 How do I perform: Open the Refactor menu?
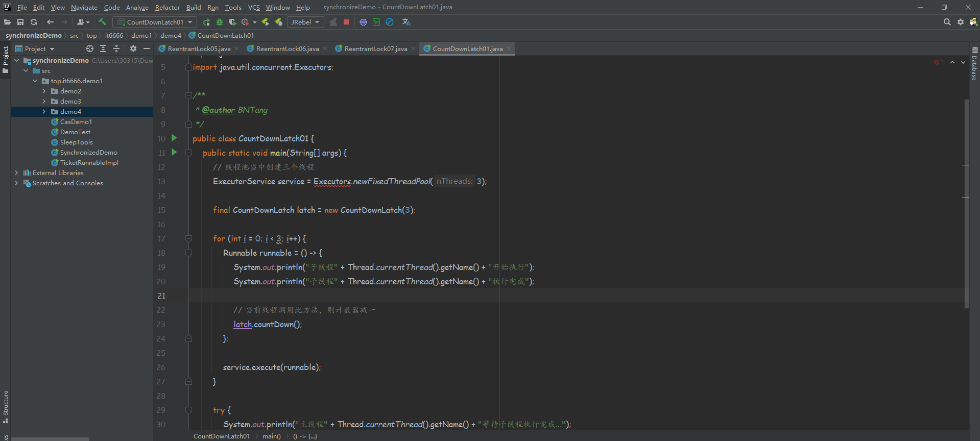[x=168, y=7]
